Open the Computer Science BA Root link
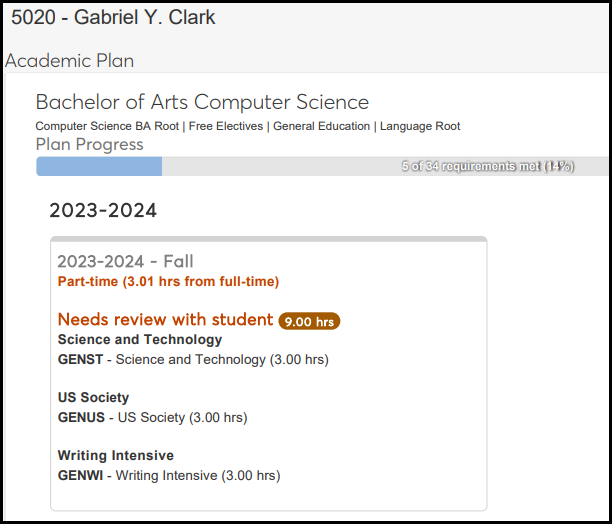 (x=108, y=126)
